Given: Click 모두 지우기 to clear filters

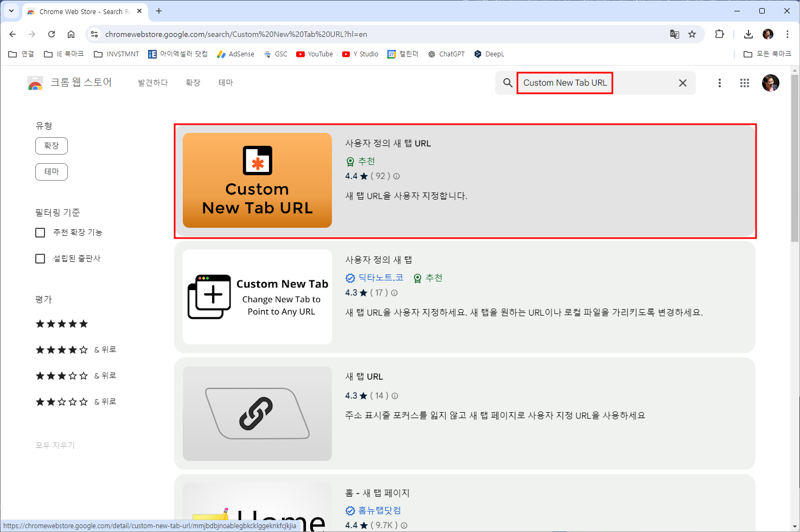Looking at the screenshot, I should point(55,445).
